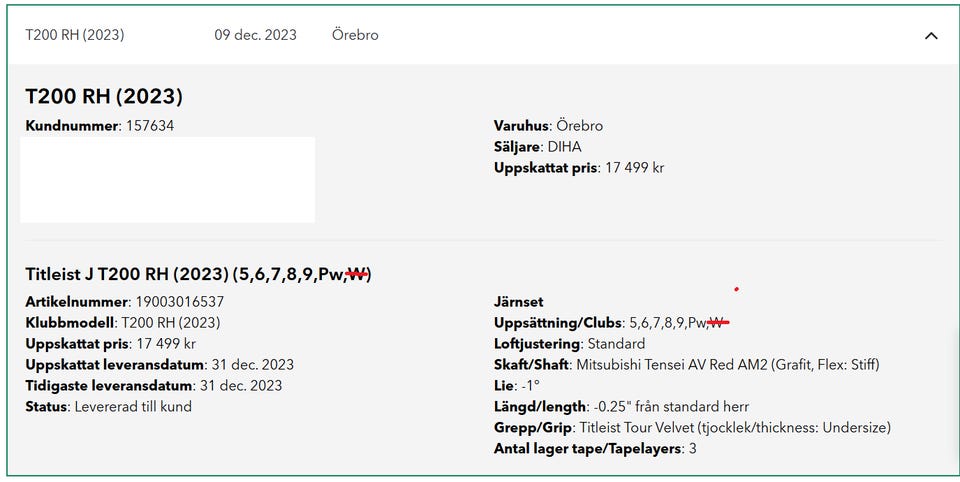The width and height of the screenshot is (960, 482).
Task: Click Uppskattat pris next to Säljare
Action: pos(579,168)
